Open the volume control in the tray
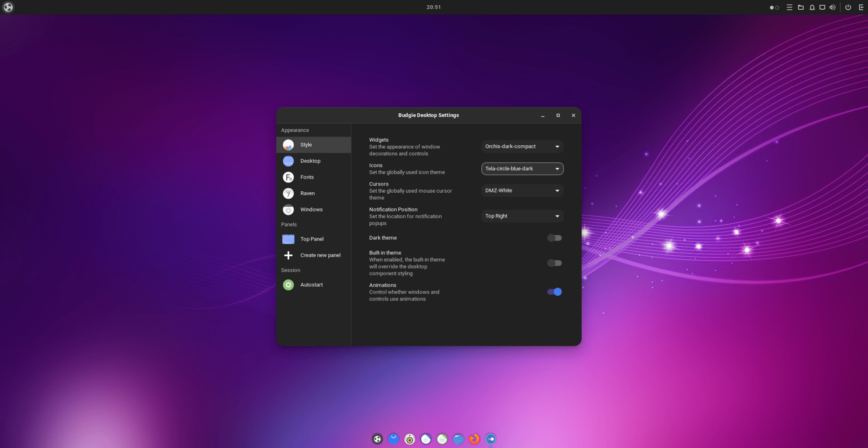 832,7
